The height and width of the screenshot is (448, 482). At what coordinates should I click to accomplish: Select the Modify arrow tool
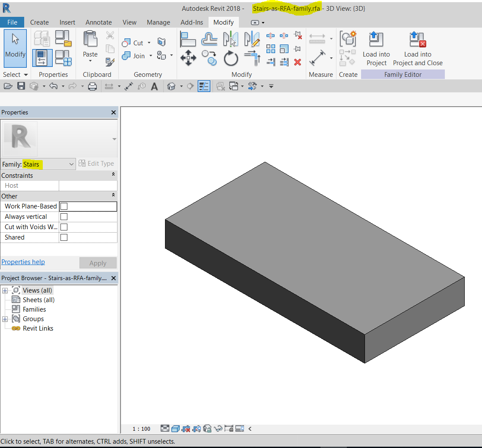click(x=15, y=48)
